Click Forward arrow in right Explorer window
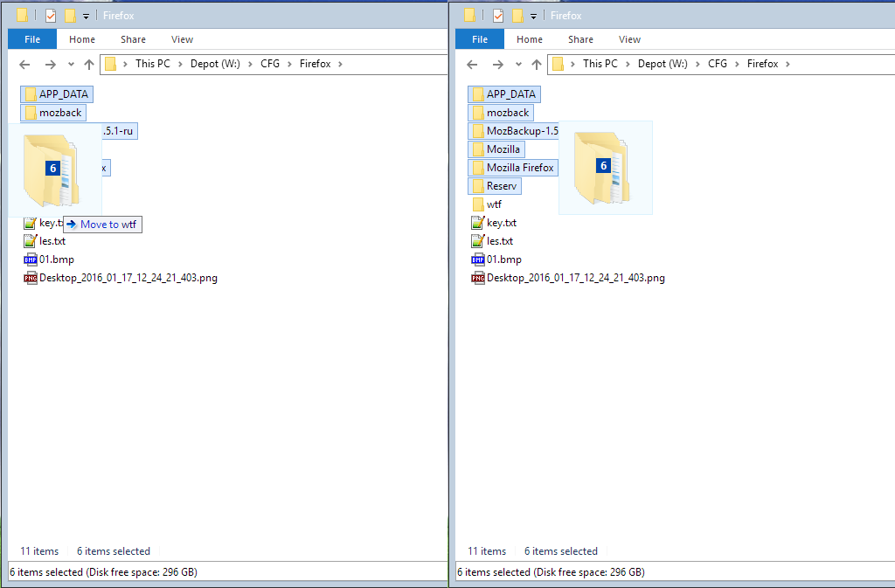The height and width of the screenshot is (588, 895). coord(497,64)
